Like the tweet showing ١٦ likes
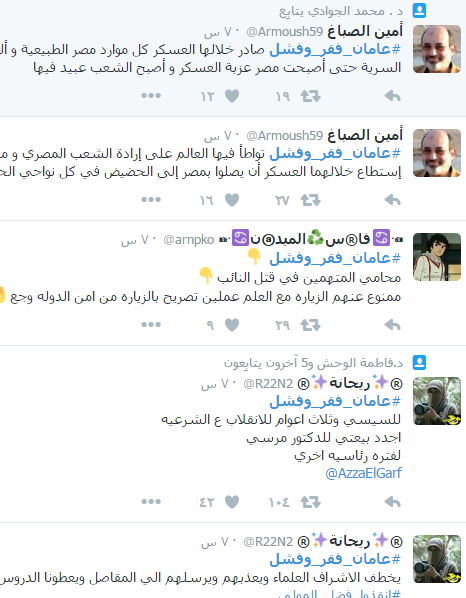This screenshot has height=598, width=466. point(232,199)
